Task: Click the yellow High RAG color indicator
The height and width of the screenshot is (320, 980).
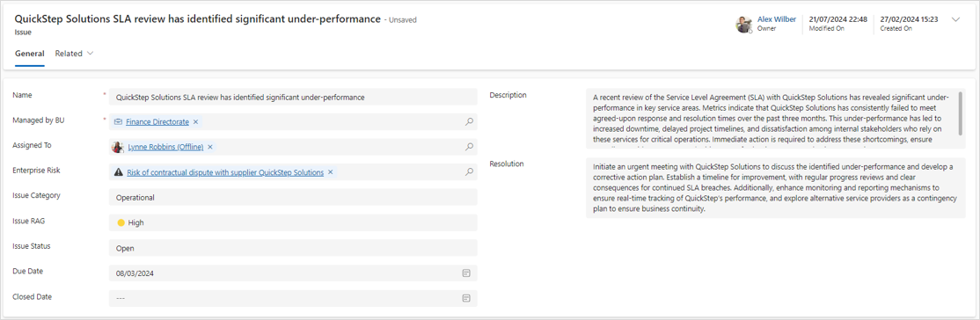Action: point(121,222)
